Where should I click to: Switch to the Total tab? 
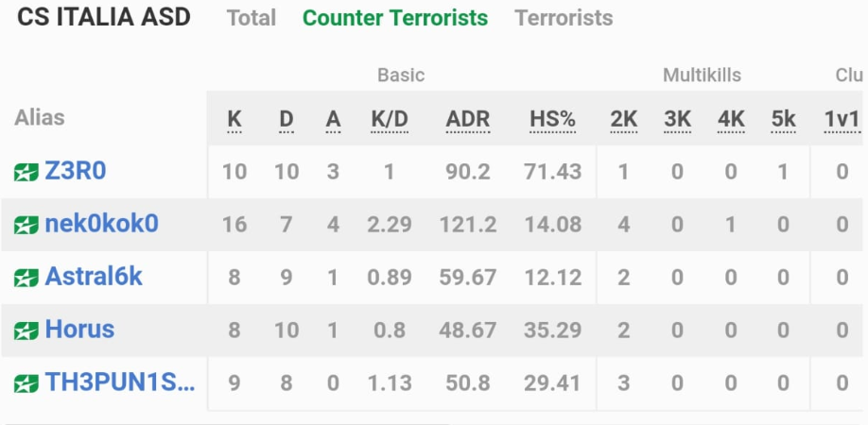(x=252, y=18)
